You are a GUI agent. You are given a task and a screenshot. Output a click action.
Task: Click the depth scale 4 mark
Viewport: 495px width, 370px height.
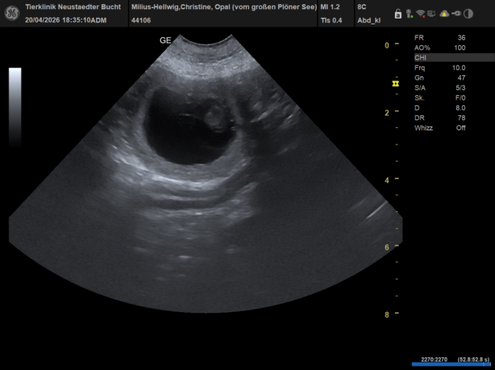387,180
